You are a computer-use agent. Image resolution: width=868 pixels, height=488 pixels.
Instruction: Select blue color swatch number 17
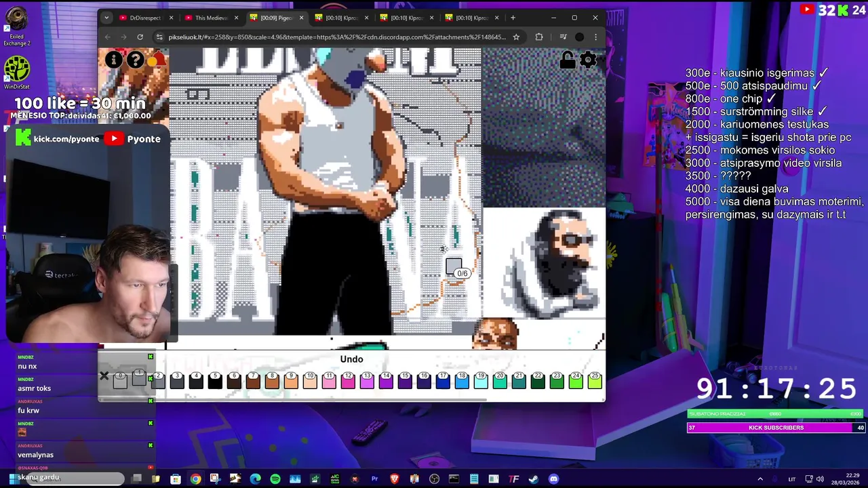click(443, 381)
